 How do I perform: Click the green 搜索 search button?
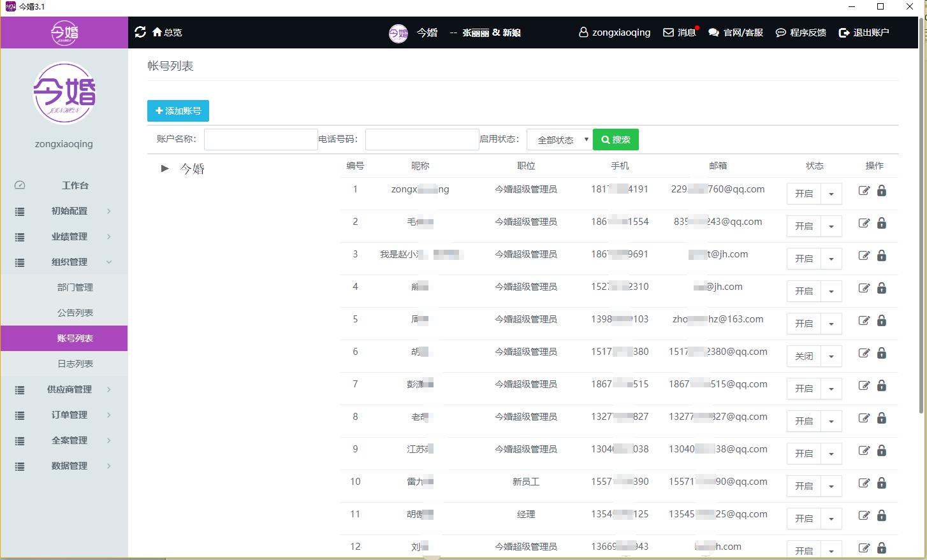pos(615,139)
